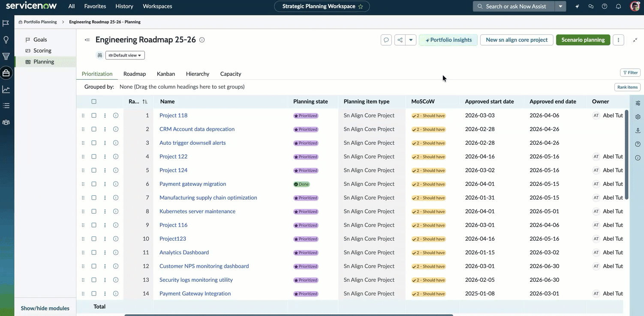Viewport: 644px width, 316px height.
Task: Click the download icon in the right sidebar
Action: (x=638, y=131)
